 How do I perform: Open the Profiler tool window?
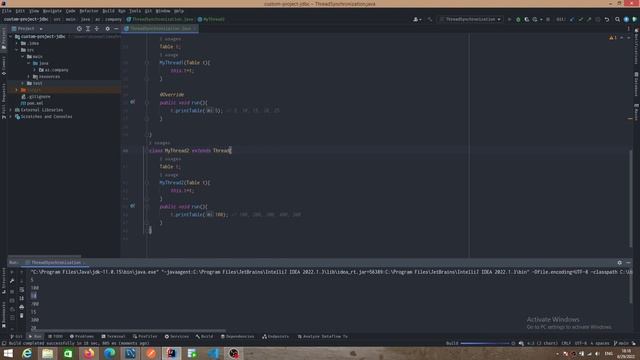pyautogui.click(x=145, y=336)
